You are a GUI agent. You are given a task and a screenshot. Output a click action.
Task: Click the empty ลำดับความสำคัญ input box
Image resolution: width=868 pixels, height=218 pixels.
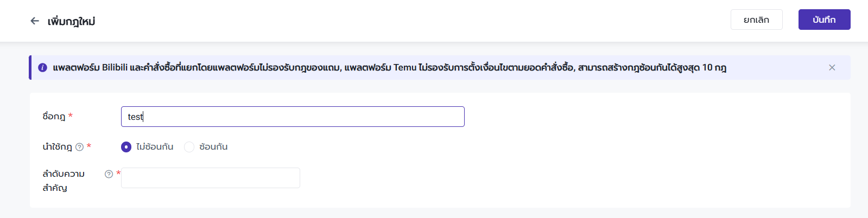210,178
